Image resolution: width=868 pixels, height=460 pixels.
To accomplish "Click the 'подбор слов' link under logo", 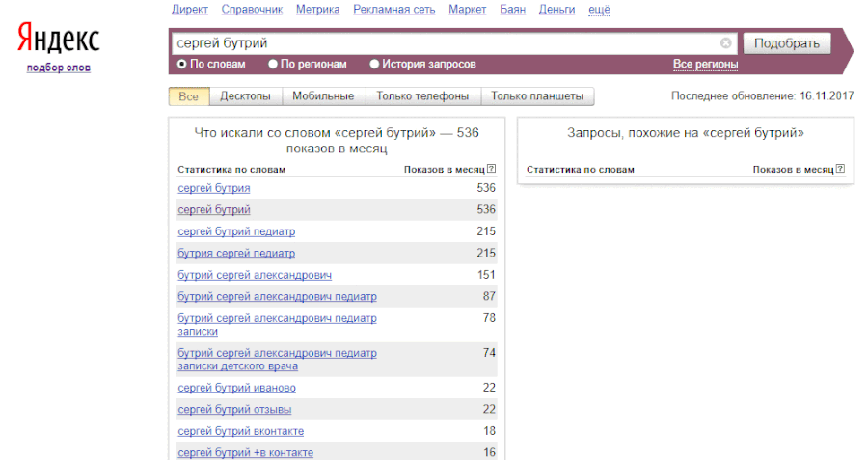I will click(59, 68).
